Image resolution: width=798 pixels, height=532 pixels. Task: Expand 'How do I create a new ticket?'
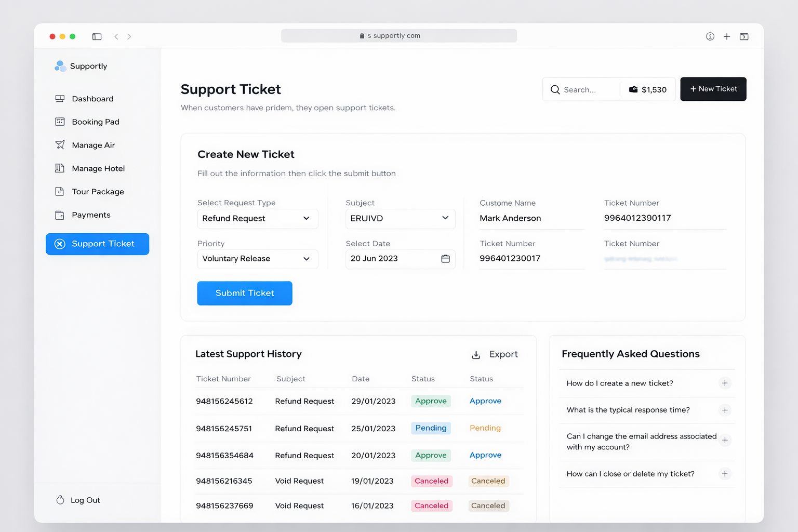click(725, 383)
